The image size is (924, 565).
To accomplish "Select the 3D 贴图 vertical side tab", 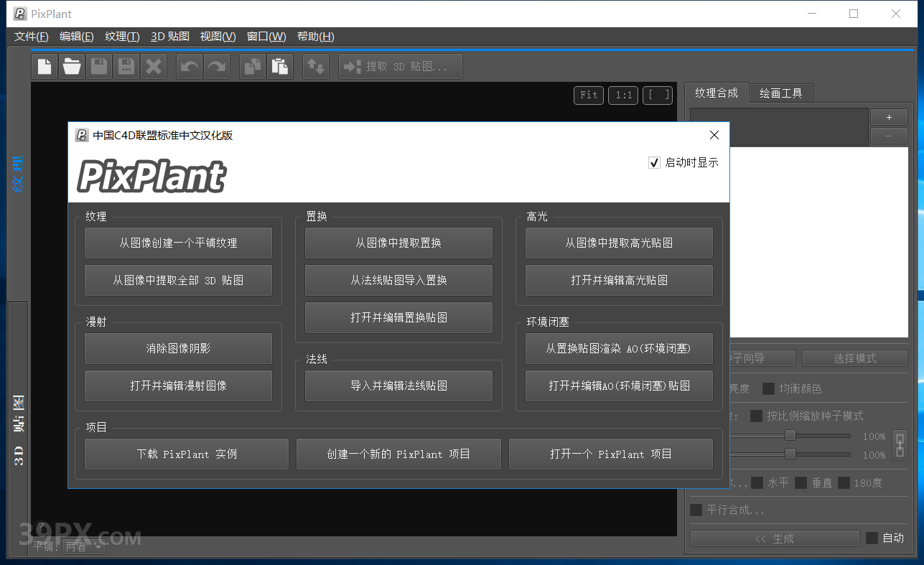I will [19, 429].
